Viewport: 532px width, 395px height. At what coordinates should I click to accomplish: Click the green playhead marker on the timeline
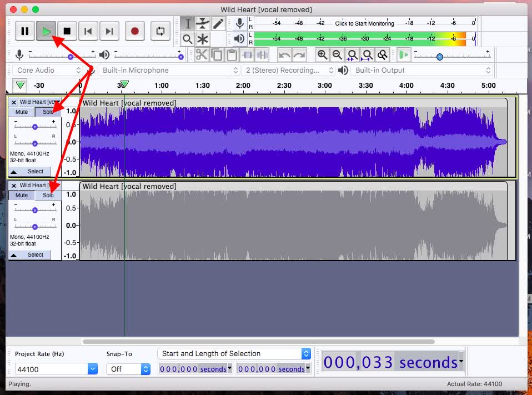coord(124,83)
